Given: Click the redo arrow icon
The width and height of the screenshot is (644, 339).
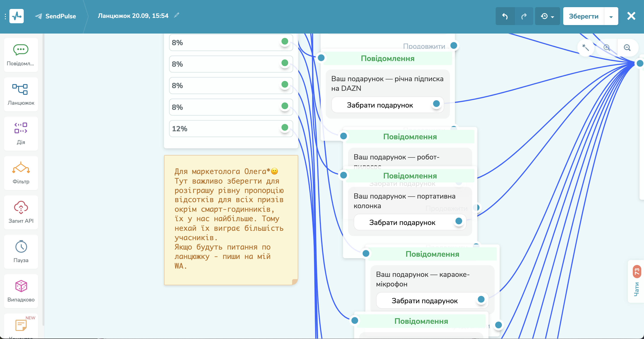Looking at the screenshot, I should point(524,16).
